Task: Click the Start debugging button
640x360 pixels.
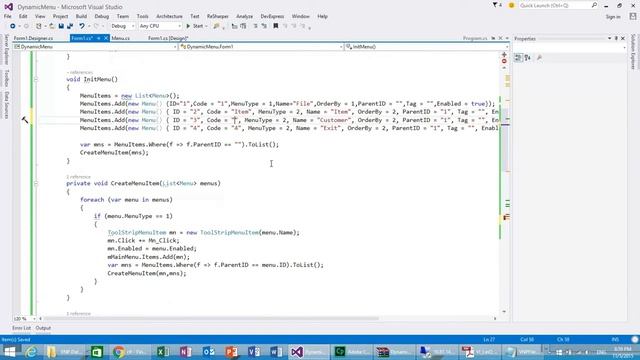Action: 195,26
